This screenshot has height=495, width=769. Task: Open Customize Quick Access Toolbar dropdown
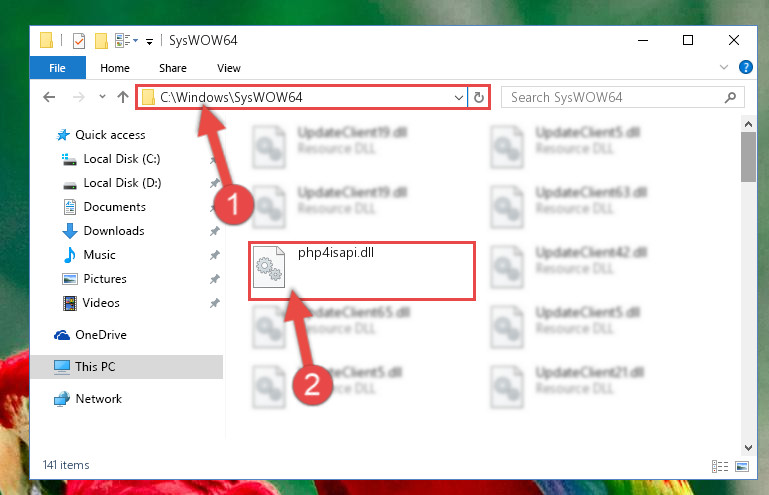pyautogui.click(x=149, y=42)
